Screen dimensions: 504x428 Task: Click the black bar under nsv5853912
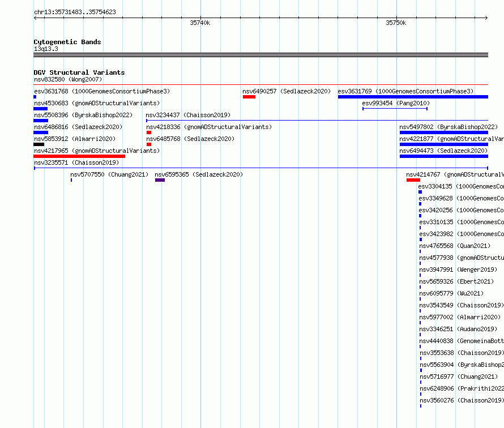(x=39, y=144)
